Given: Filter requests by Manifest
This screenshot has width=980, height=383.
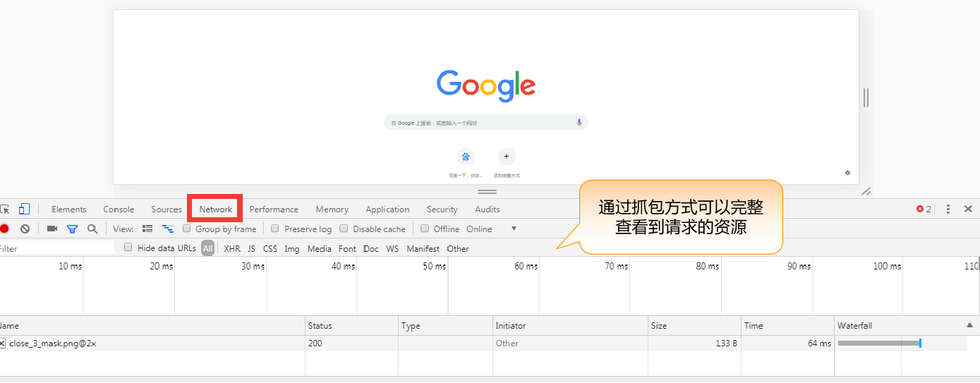Looking at the screenshot, I should pos(423,248).
